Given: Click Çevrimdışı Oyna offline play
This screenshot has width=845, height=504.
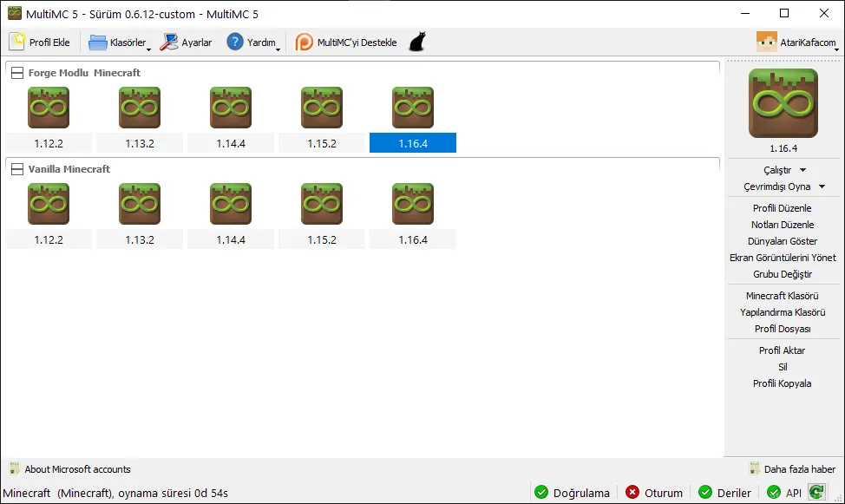Looking at the screenshot, I should (x=776, y=187).
